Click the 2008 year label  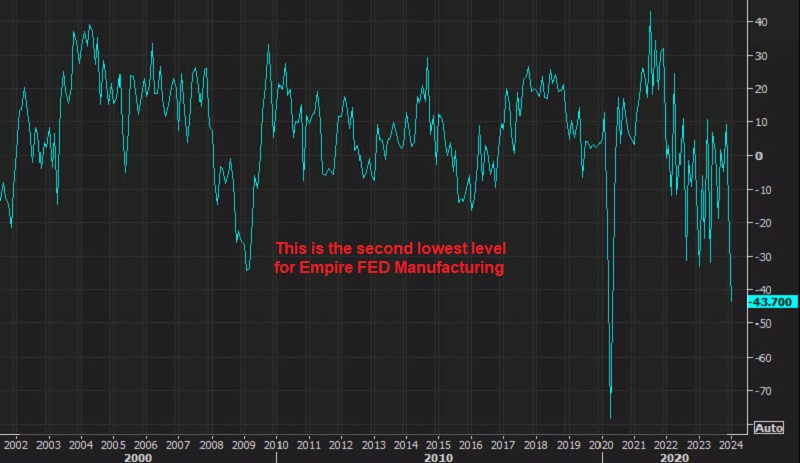click(211, 445)
